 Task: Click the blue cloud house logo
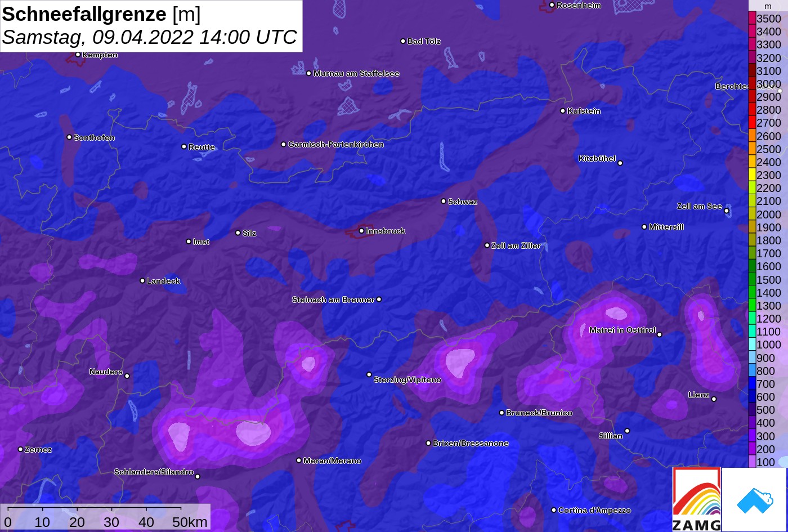click(754, 499)
